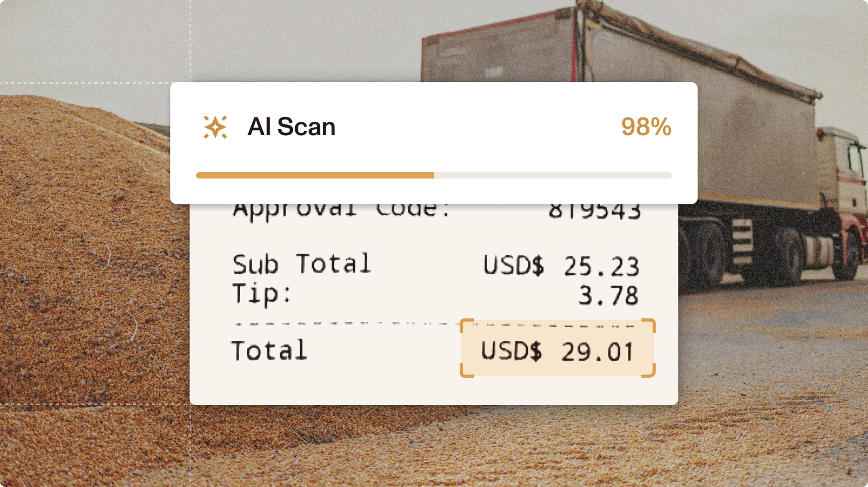Select the USD$ 25.23 subtotal amount
This screenshot has height=487, width=868.
click(561, 266)
